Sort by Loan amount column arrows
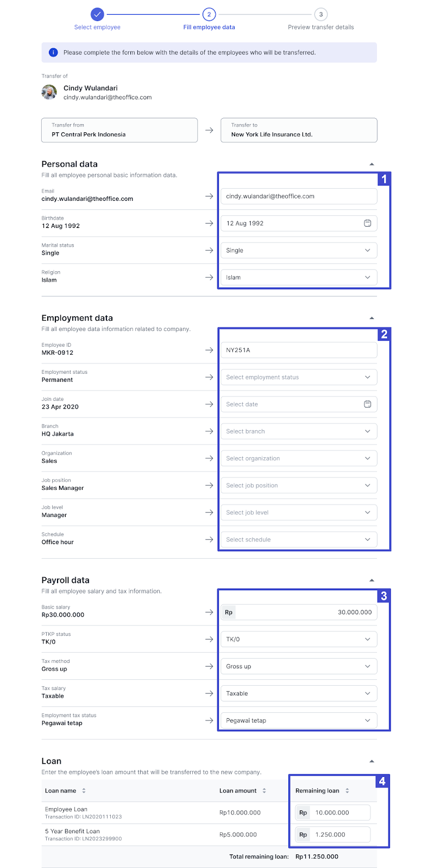Viewport: 422px width, 868px height. click(x=264, y=790)
